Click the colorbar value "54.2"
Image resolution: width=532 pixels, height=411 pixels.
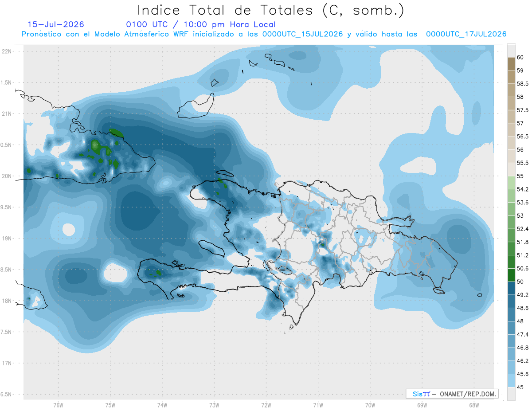[x=522, y=189]
